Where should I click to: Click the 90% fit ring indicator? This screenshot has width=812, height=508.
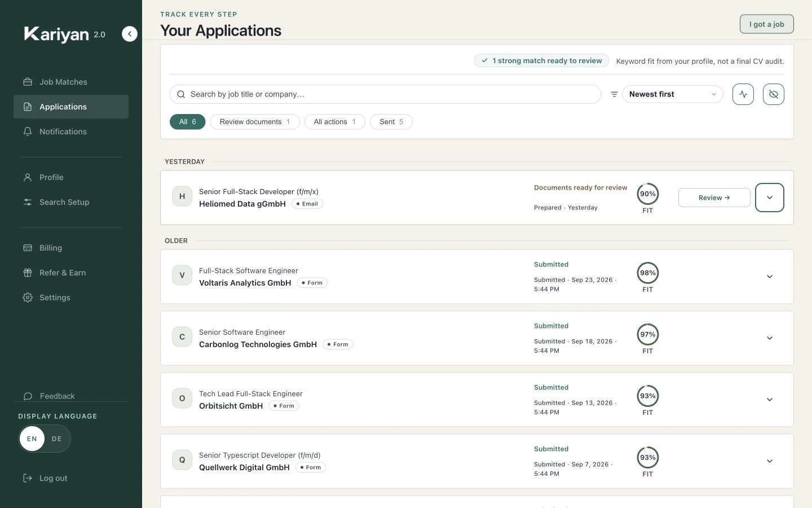[x=648, y=194]
